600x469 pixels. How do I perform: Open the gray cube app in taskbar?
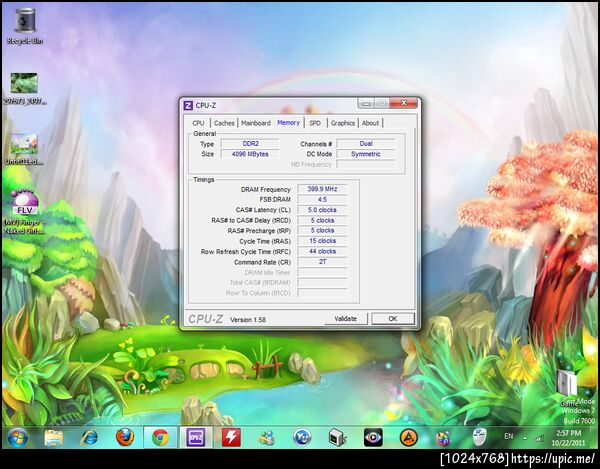[x=338, y=438]
